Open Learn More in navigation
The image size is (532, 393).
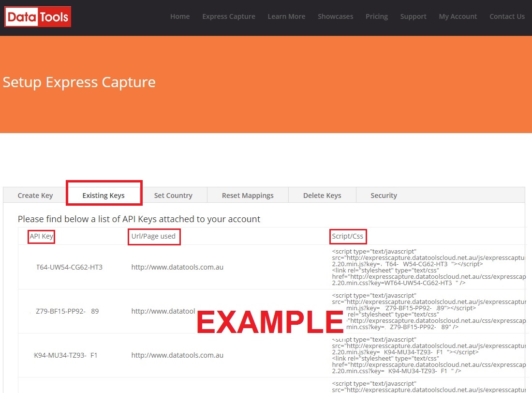click(x=286, y=16)
